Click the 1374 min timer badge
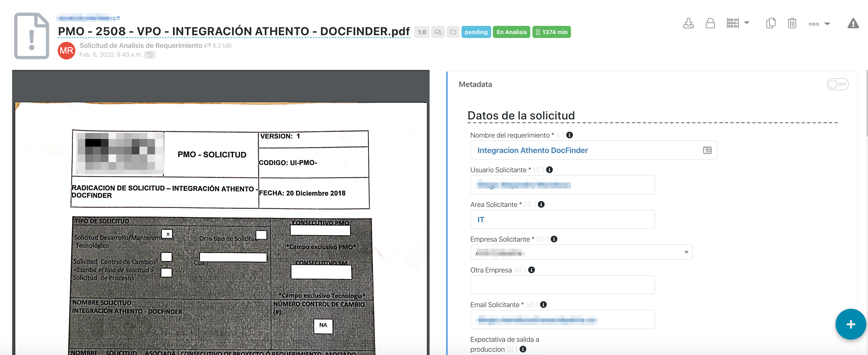 [x=551, y=32]
